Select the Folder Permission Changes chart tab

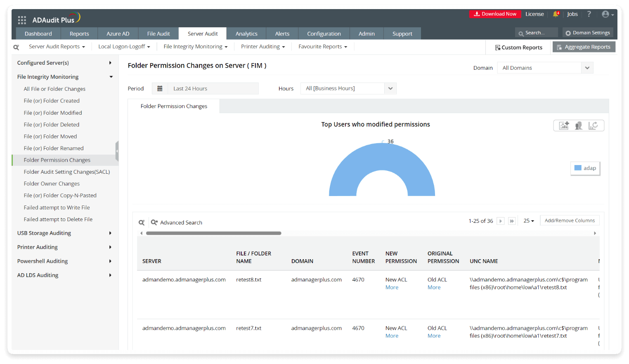click(x=174, y=106)
